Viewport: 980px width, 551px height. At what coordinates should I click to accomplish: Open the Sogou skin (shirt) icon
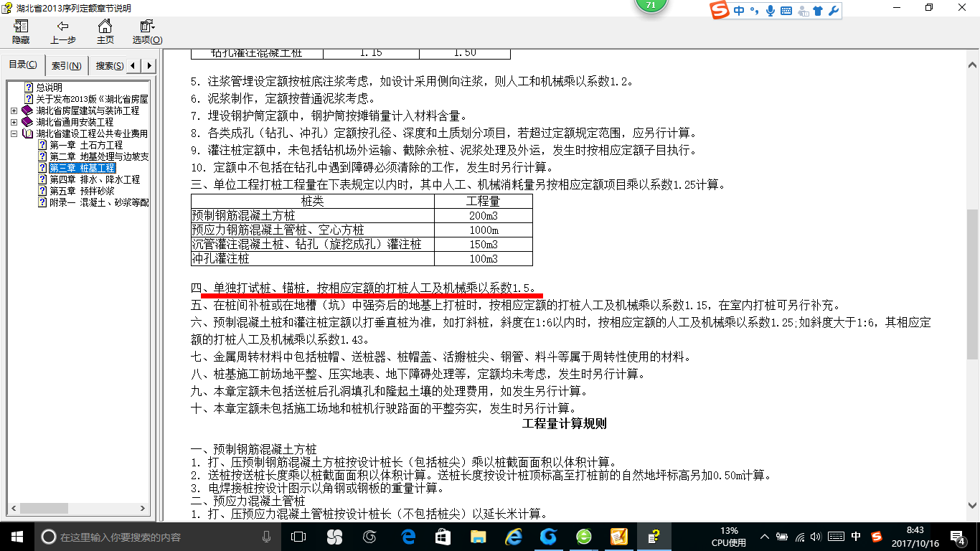click(x=818, y=11)
